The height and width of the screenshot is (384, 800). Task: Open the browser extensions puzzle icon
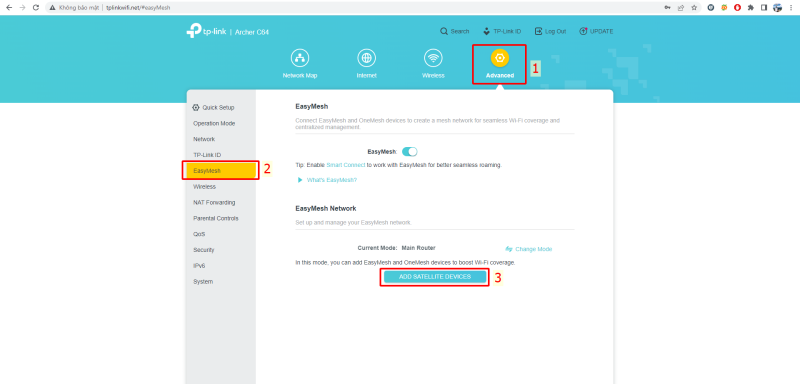click(751, 8)
